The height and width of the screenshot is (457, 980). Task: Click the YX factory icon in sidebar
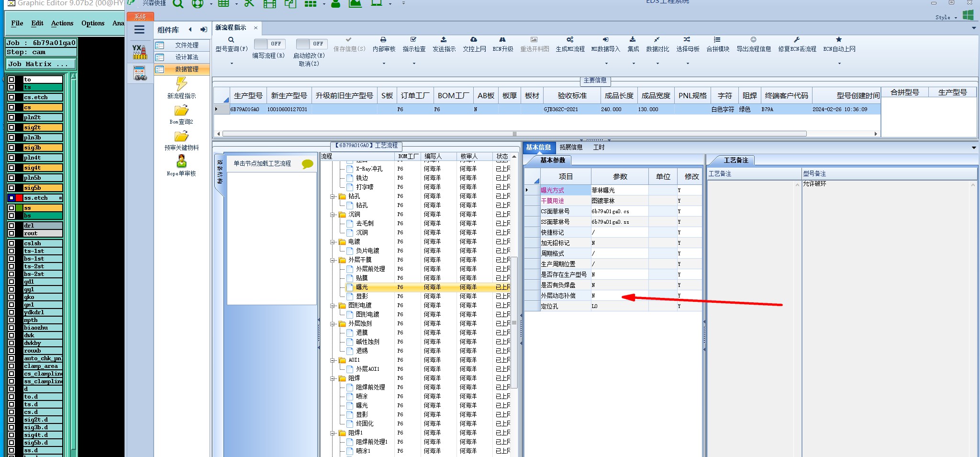[x=139, y=52]
